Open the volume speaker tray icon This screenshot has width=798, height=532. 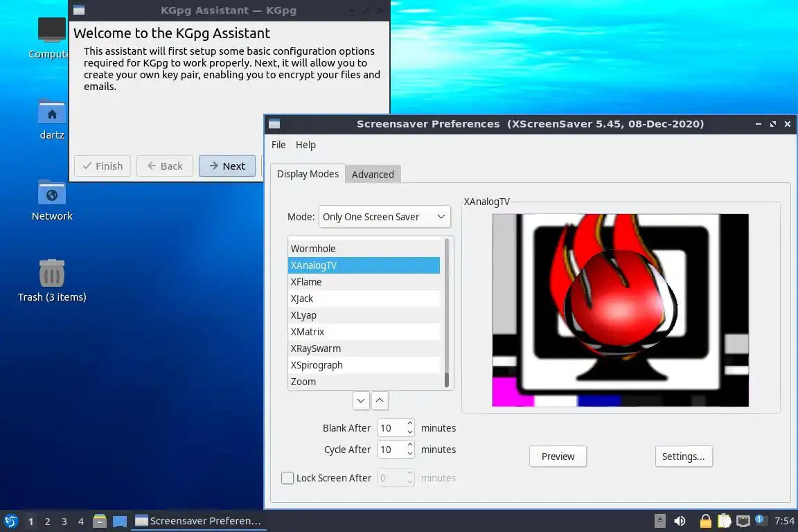coord(680,521)
